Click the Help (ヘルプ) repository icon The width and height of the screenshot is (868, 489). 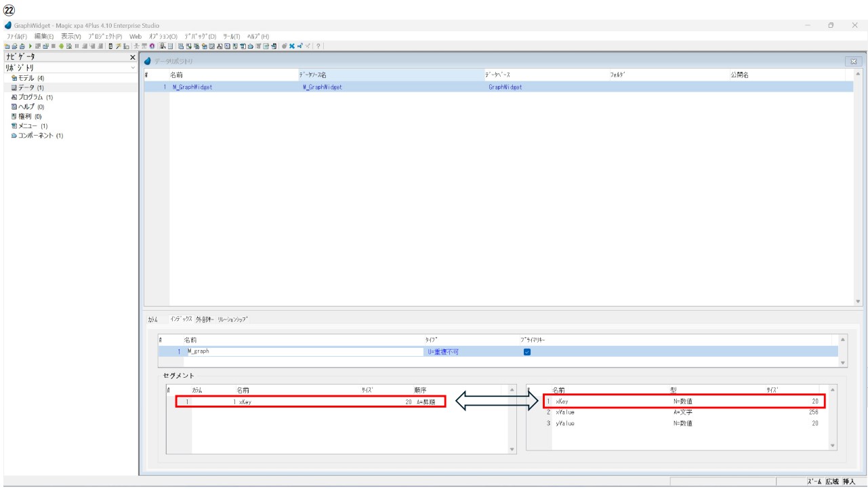13,106
